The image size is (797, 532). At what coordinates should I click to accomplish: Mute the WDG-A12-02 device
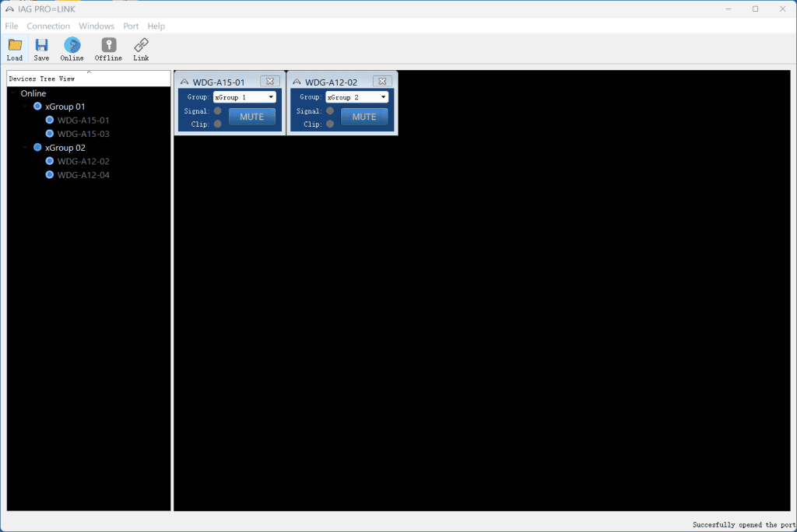pyautogui.click(x=364, y=117)
